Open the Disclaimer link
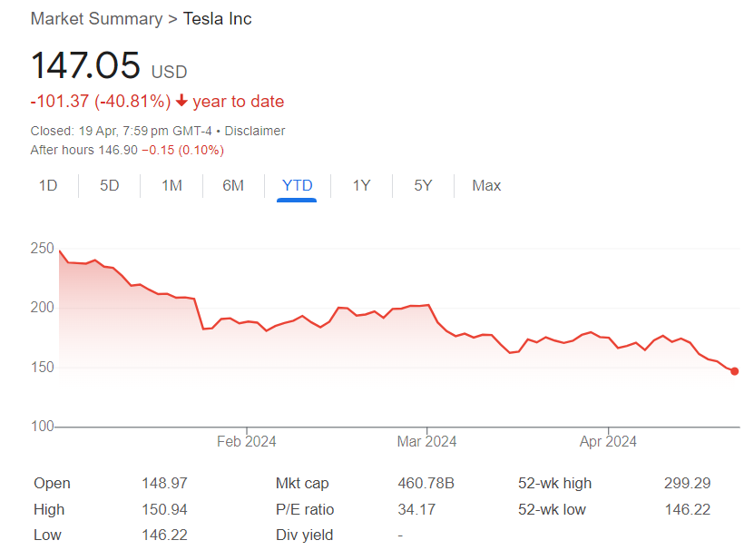The height and width of the screenshot is (560, 754). point(256,131)
